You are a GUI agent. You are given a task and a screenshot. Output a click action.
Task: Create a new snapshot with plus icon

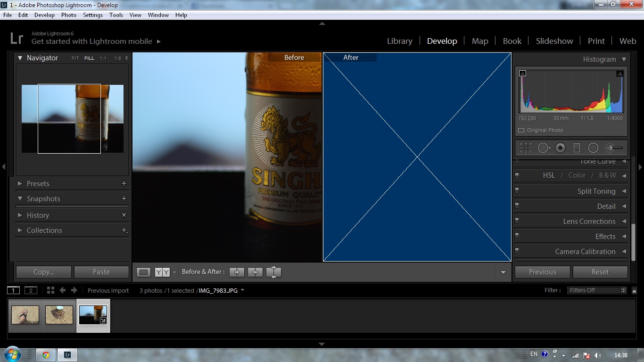[x=124, y=198]
